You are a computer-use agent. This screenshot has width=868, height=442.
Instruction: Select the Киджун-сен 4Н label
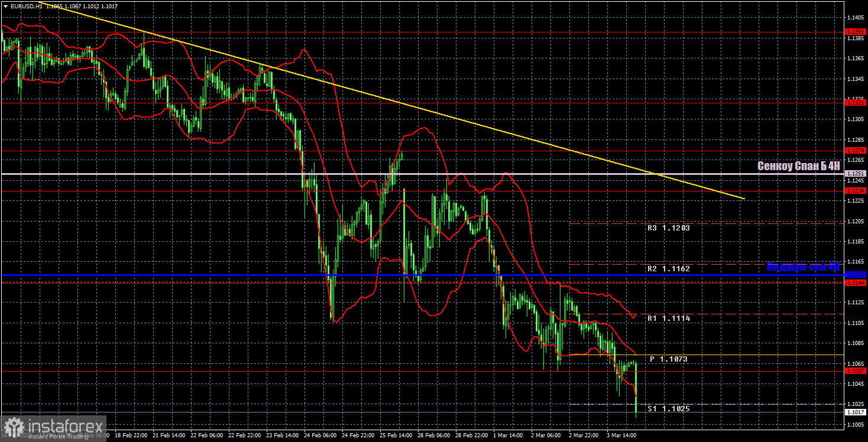[803, 267]
